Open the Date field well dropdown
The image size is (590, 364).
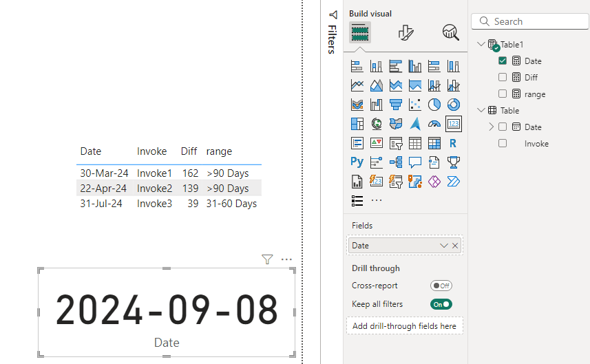pyautogui.click(x=443, y=246)
